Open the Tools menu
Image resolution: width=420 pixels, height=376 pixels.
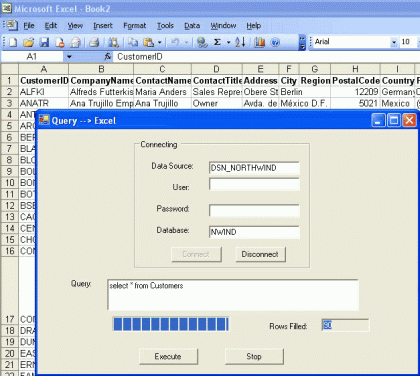(165, 26)
